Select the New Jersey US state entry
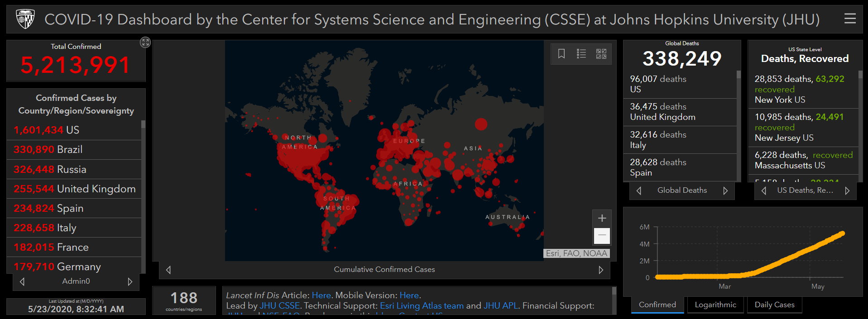The image size is (868, 319). click(804, 127)
